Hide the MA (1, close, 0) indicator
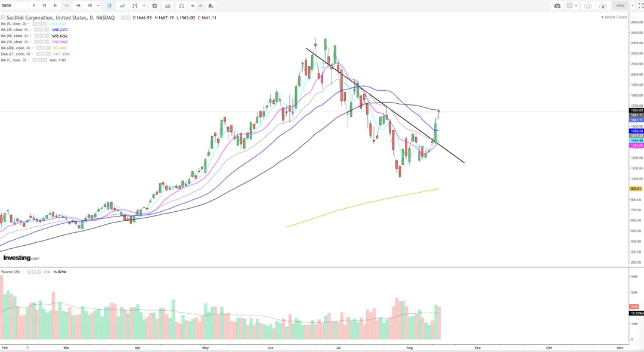 [35, 60]
